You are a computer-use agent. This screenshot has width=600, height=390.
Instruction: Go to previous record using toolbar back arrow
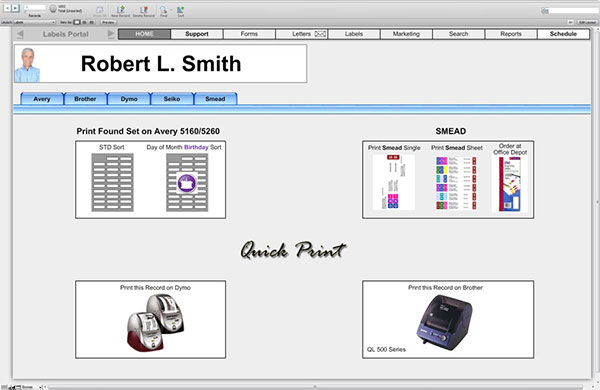[7, 8]
